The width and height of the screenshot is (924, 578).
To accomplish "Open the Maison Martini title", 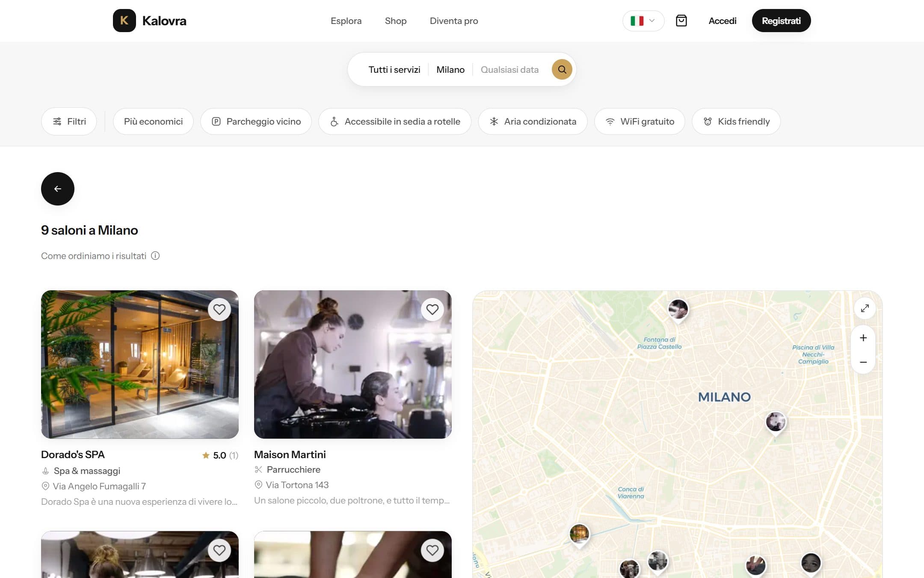I will (290, 454).
